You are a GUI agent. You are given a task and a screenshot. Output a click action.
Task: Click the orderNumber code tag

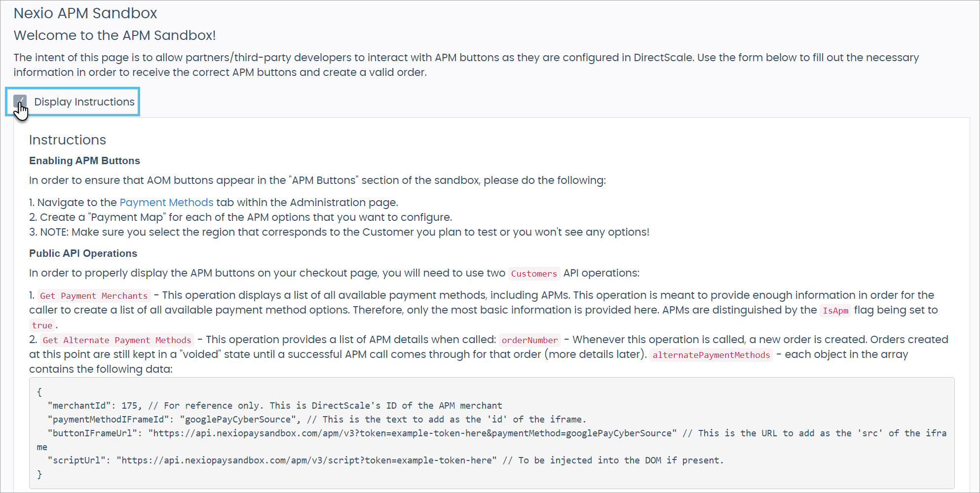(529, 340)
